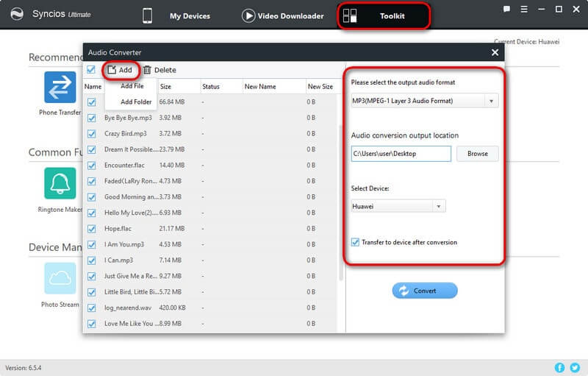Uncheck log_nearend.wav checkbox
This screenshot has height=376, width=588.
[x=91, y=308]
